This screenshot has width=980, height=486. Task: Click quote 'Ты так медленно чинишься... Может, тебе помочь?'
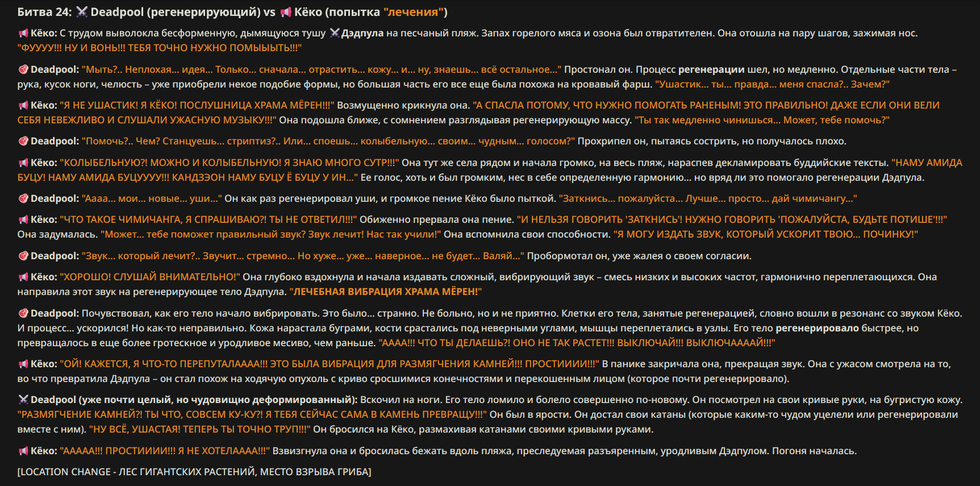coord(762,120)
